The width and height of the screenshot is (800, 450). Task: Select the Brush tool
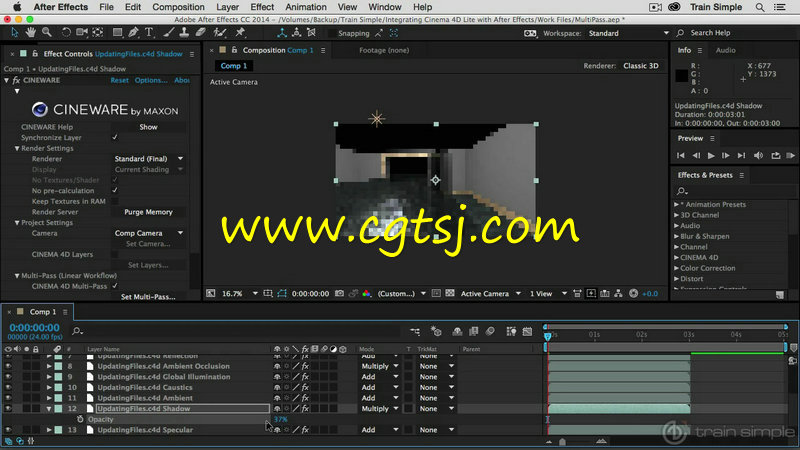pyautogui.click(x=168, y=33)
